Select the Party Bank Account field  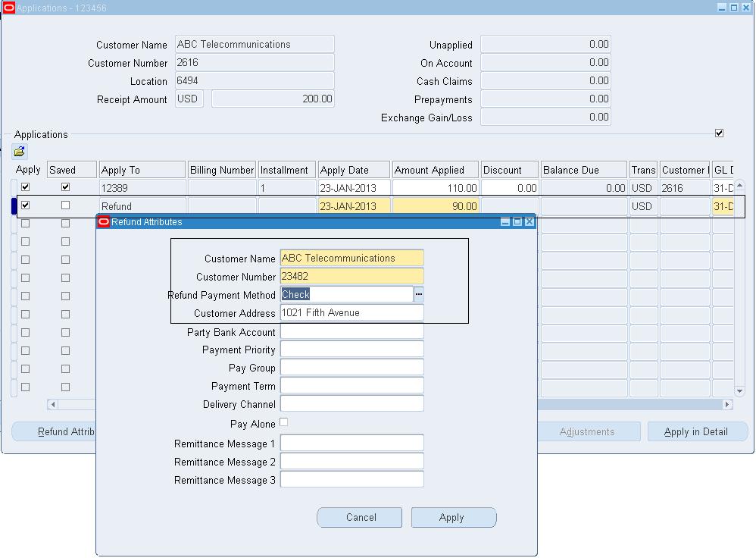tap(351, 331)
